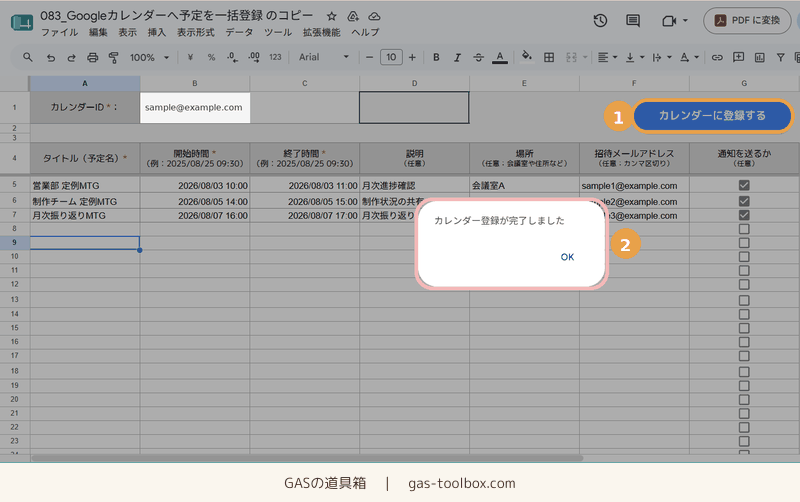Expand the merge cells options arrow
Image resolution: width=800 pixels, height=502 pixels.
[585, 57]
